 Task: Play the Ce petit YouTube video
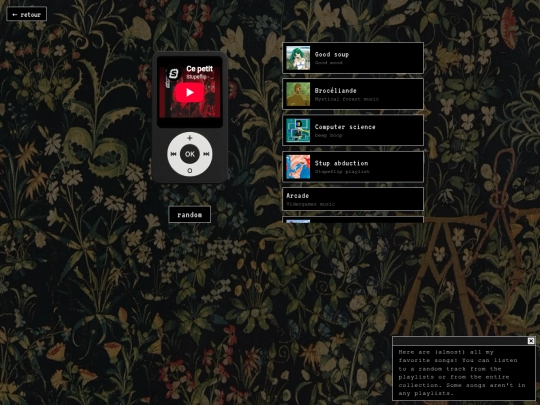(x=189, y=92)
